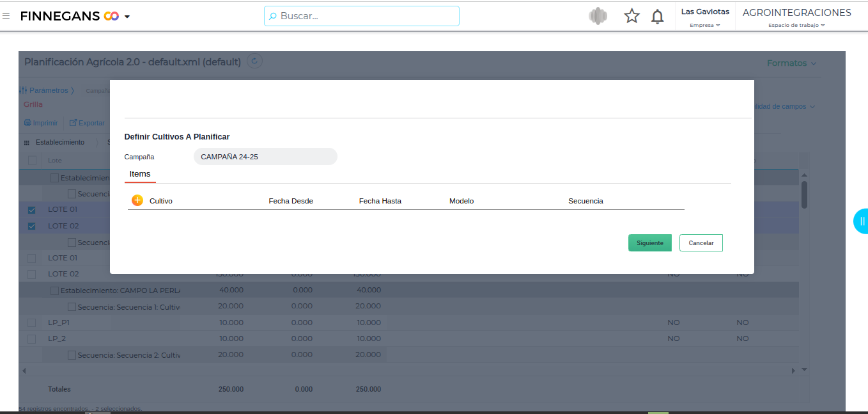Open the Las Gaviotas Empresa dropdown
868x414 pixels.
pyautogui.click(x=705, y=17)
